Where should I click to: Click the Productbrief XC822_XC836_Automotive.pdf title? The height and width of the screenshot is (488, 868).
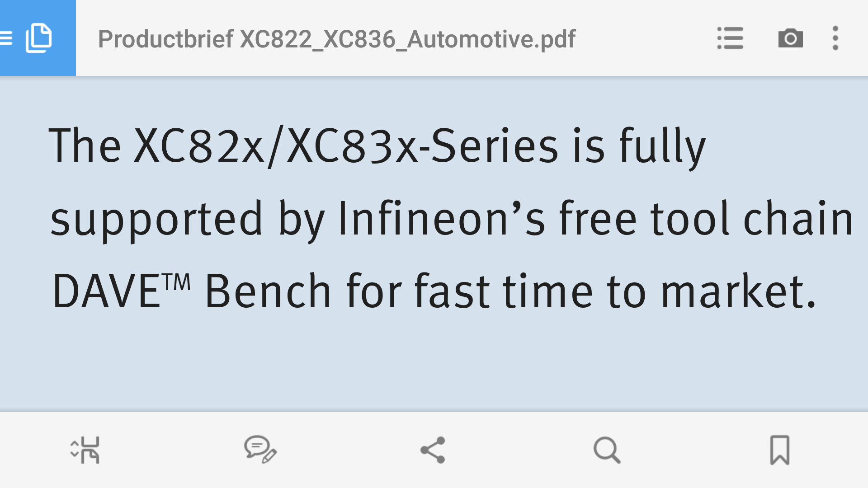[337, 39]
